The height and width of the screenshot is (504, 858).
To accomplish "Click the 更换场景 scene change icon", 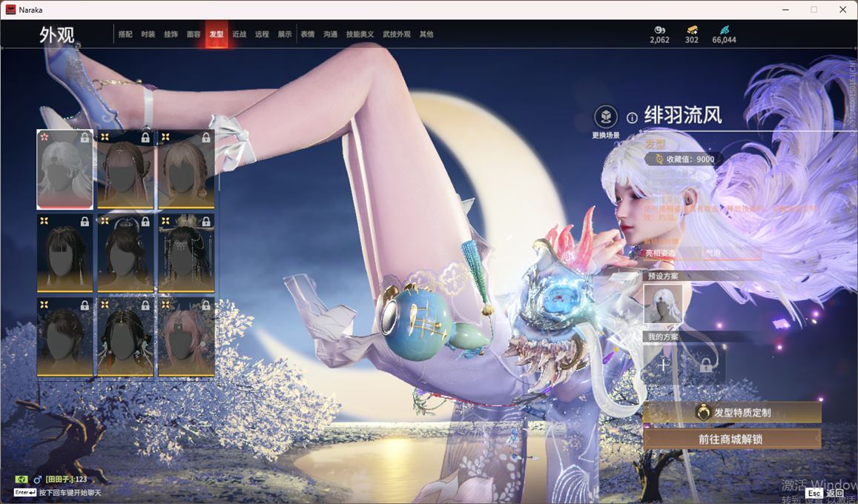I will (606, 117).
